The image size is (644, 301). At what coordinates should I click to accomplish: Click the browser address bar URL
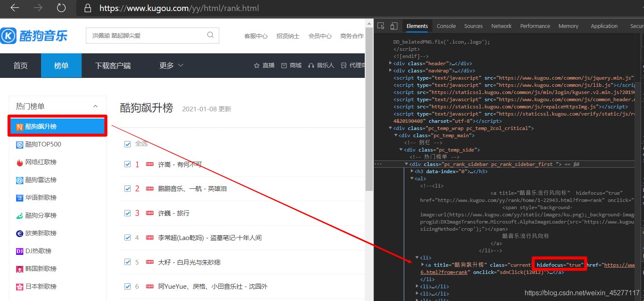point(179,8)
